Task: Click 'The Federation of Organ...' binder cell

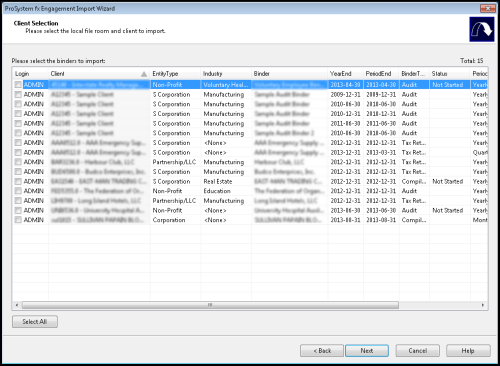Action: pos(289,191)
